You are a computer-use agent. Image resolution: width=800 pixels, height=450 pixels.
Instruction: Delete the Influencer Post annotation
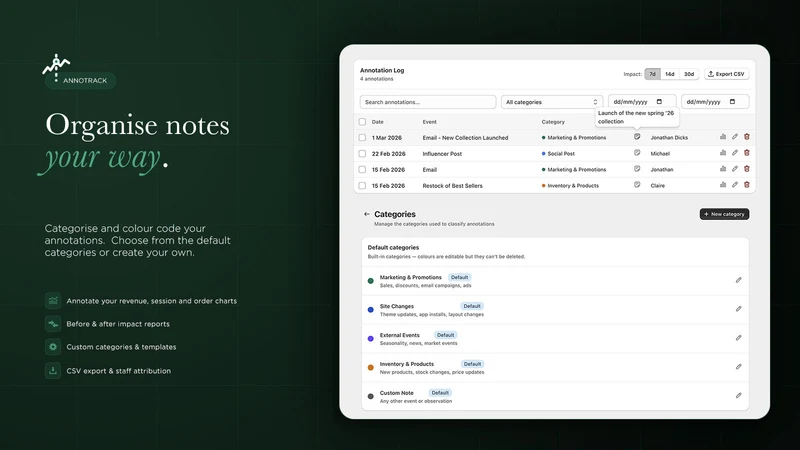[746, 153]
